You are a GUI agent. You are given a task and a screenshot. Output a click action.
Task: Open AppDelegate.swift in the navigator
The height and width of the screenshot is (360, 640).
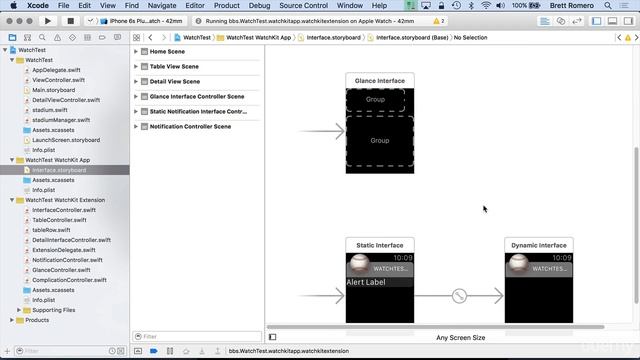point(56,70)
